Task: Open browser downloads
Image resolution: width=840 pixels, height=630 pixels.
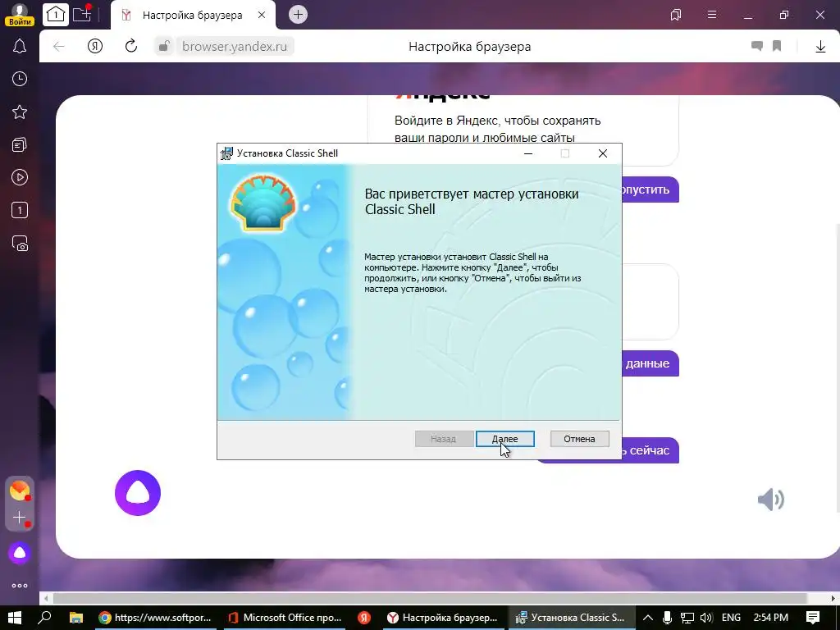Action: coord(820,47)
